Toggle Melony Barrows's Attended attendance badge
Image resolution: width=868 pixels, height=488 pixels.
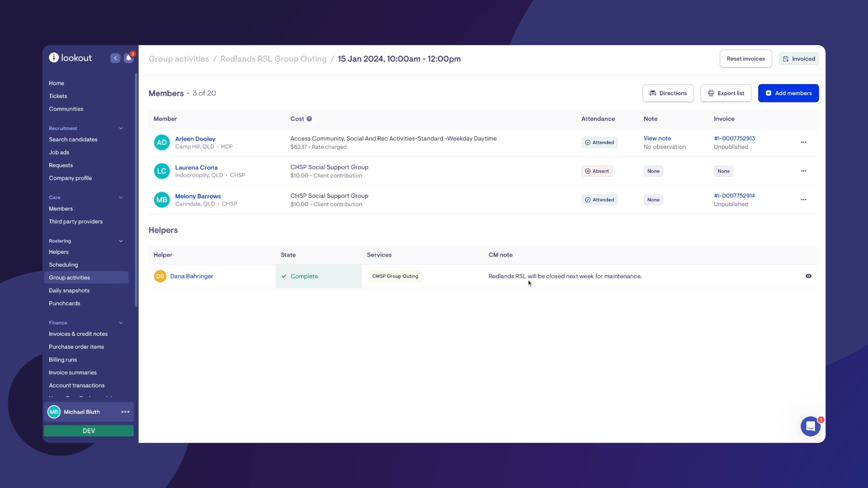click(x=599, y=200)
